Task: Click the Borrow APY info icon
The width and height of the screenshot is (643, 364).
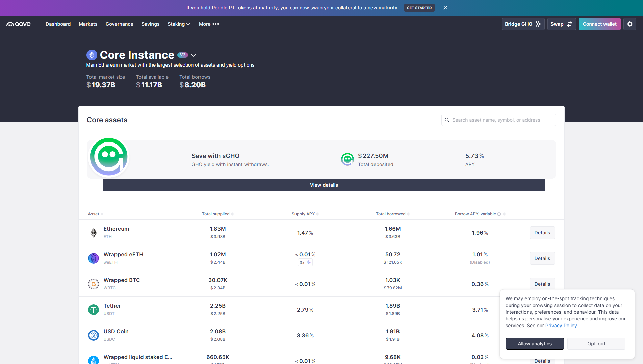Action: coord(499,214)
